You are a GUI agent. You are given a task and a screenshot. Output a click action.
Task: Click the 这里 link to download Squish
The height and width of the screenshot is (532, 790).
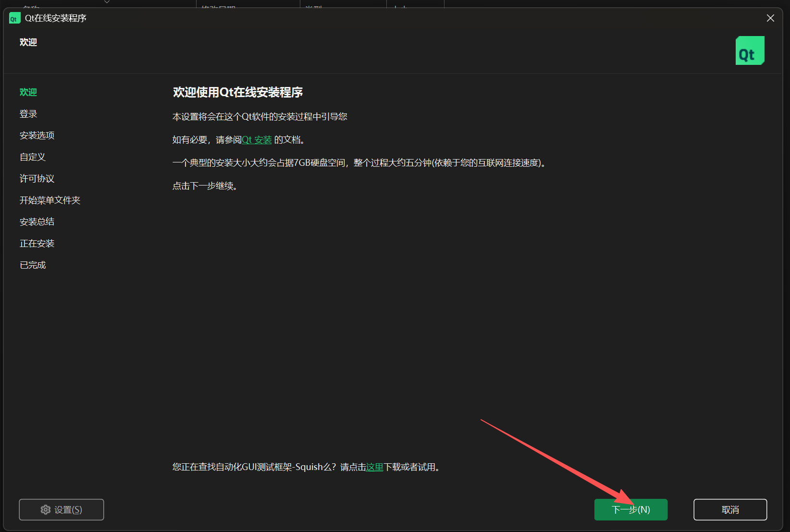click(374, 467)
